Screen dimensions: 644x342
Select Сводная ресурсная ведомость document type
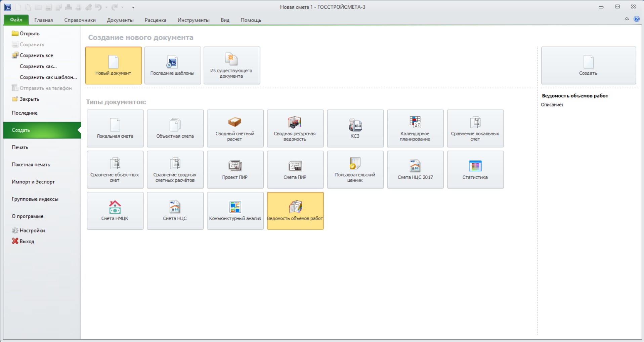[x=295, y=128]
